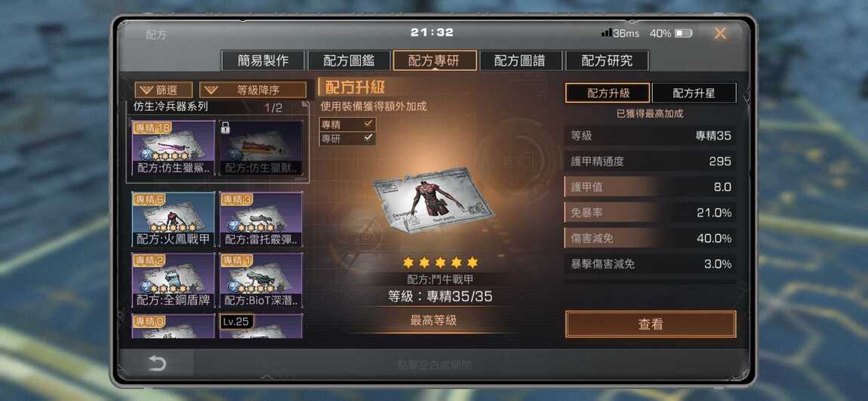Screen dimensions: 868x401
Task: Pick the BioT深潛 recipe icon
Action: [261, 280]
